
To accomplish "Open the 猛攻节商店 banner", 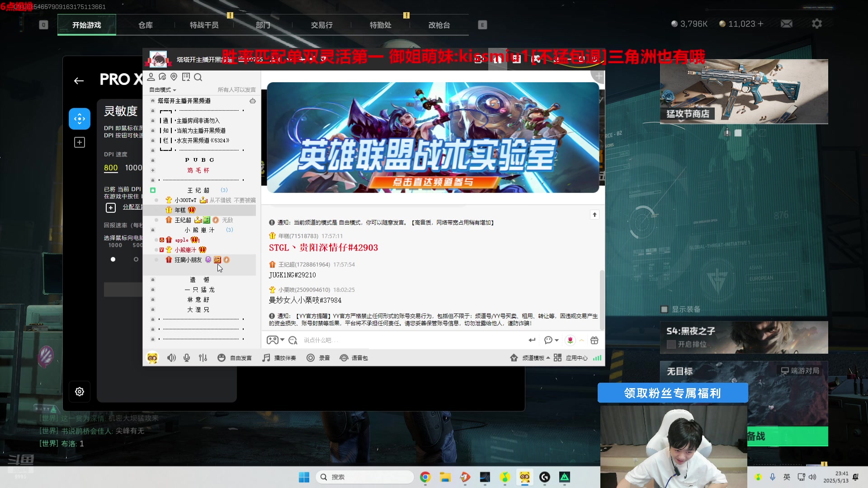I will pos(744,92).
